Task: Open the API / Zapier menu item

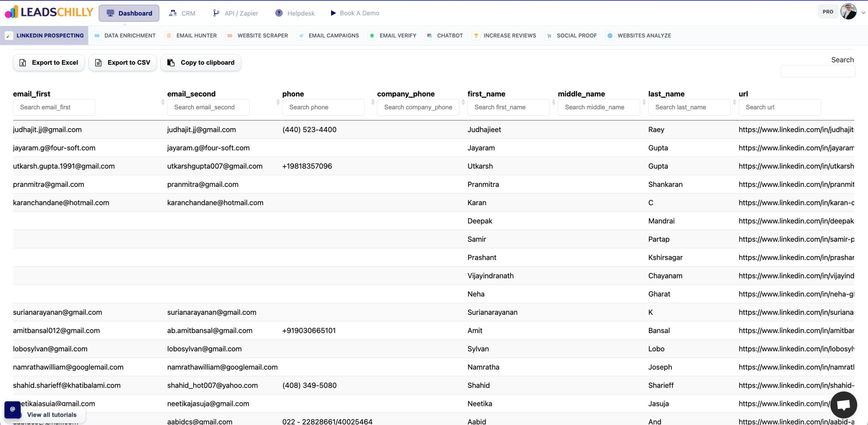Action: point(235,13)
